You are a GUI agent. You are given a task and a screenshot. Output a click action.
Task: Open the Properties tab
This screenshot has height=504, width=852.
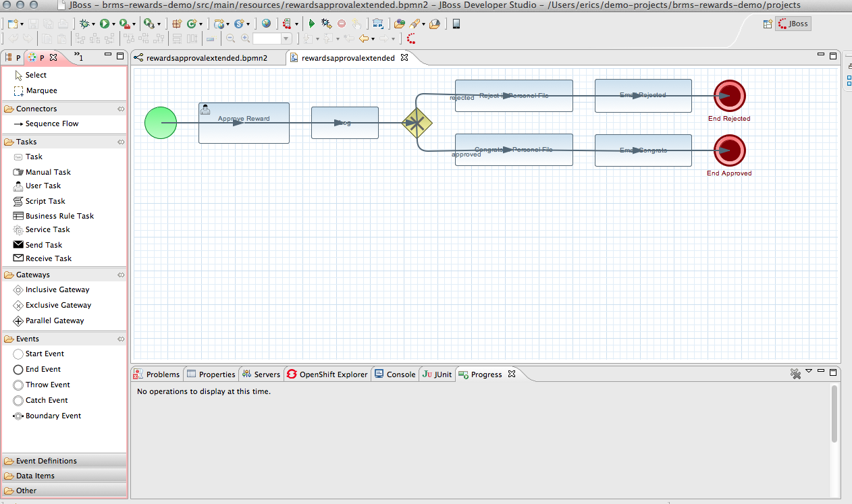211,374
